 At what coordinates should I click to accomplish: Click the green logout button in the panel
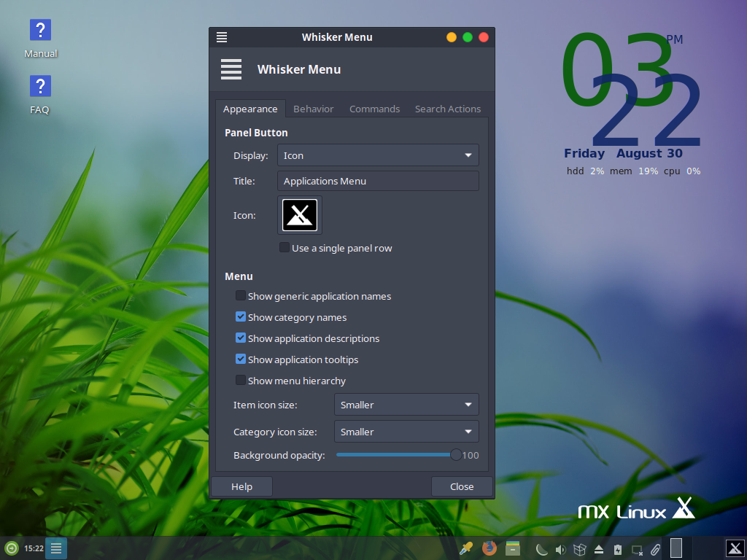click(x=12, y=548)
